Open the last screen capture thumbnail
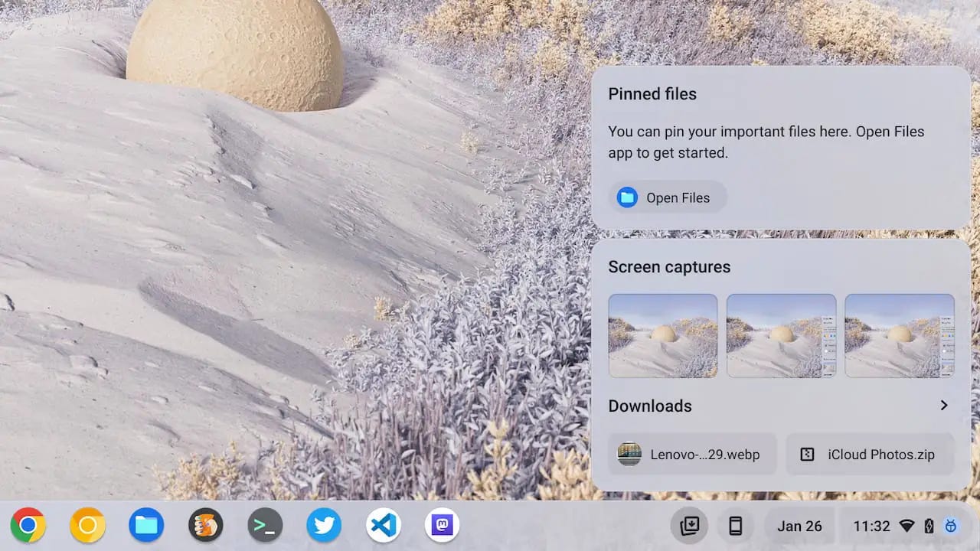Viewport: 980px width, 551px height. pos(900,335)
